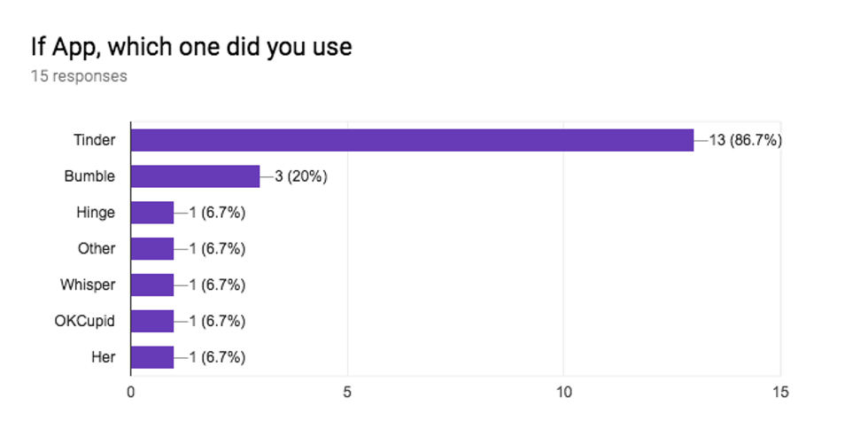868x421 pixels.
Task: Select the Bumble bar in the chart
Action: 195,176
